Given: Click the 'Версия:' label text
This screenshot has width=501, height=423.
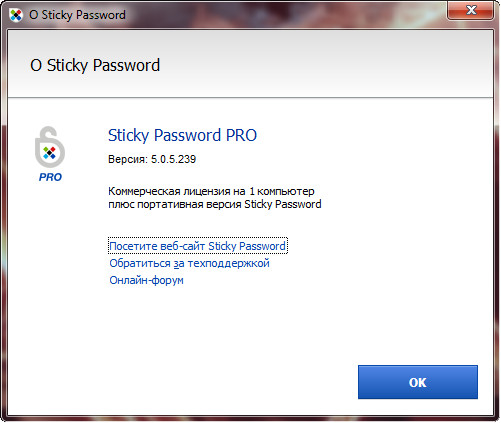Looking at the screenshot, I should [128, 159].
